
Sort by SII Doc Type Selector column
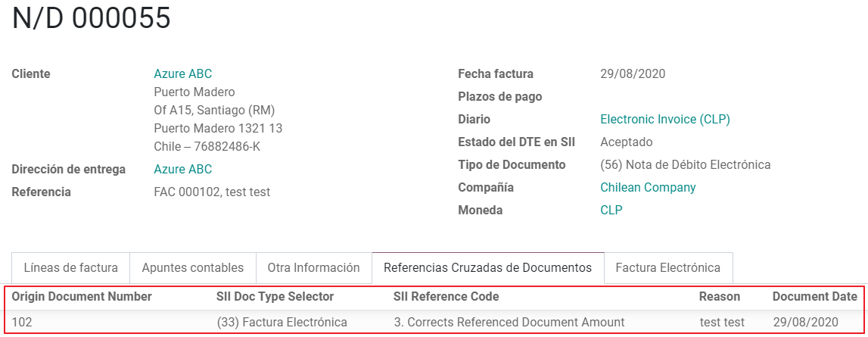point(275,297)
